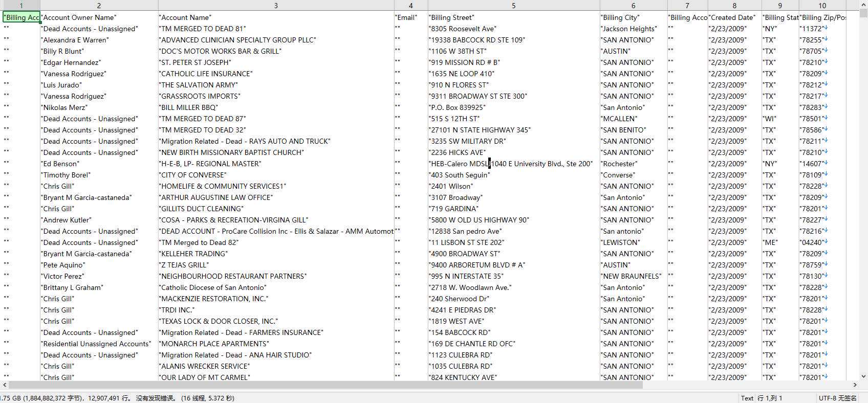Screen dimensions: 868x403
Task: Select column header 7
Action: click(x=687, y=6)
